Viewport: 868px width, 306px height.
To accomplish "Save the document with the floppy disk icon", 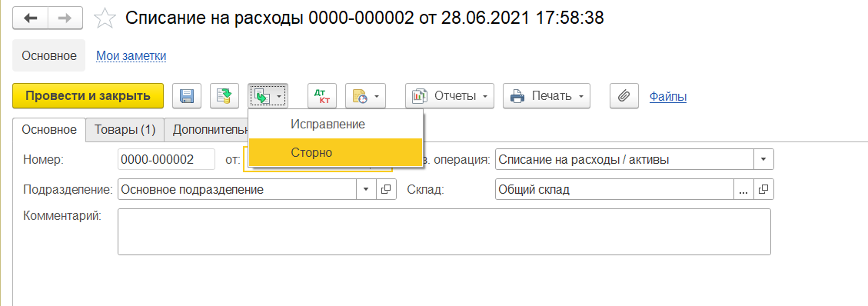I will (x=187, y=96).
